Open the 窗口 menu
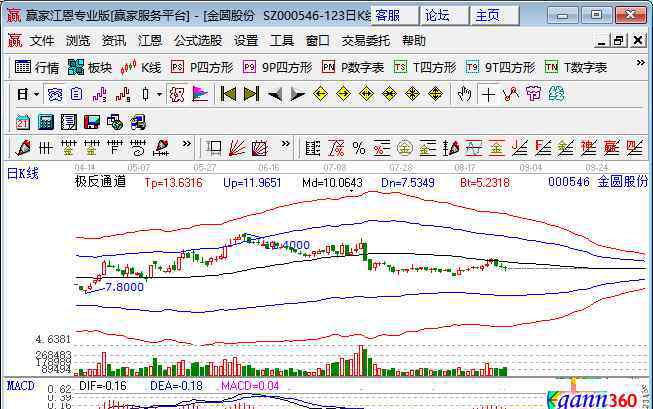 pos(318,41)
